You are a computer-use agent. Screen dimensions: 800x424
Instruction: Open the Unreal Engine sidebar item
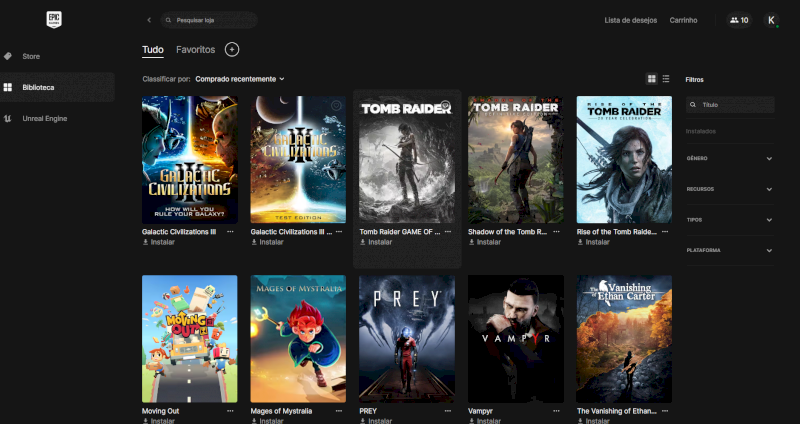pyautogui.click(x=43, y=119)
